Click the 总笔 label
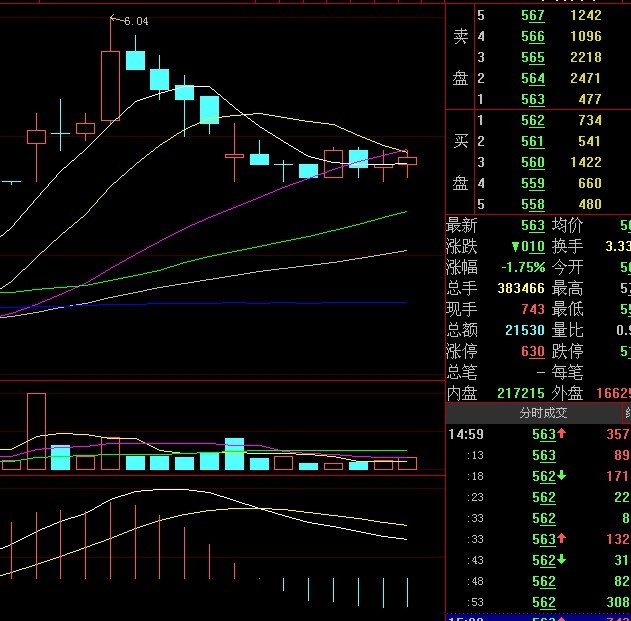This screenshot has width=631, height=621. pyautogui.click(x=462, y=372)
